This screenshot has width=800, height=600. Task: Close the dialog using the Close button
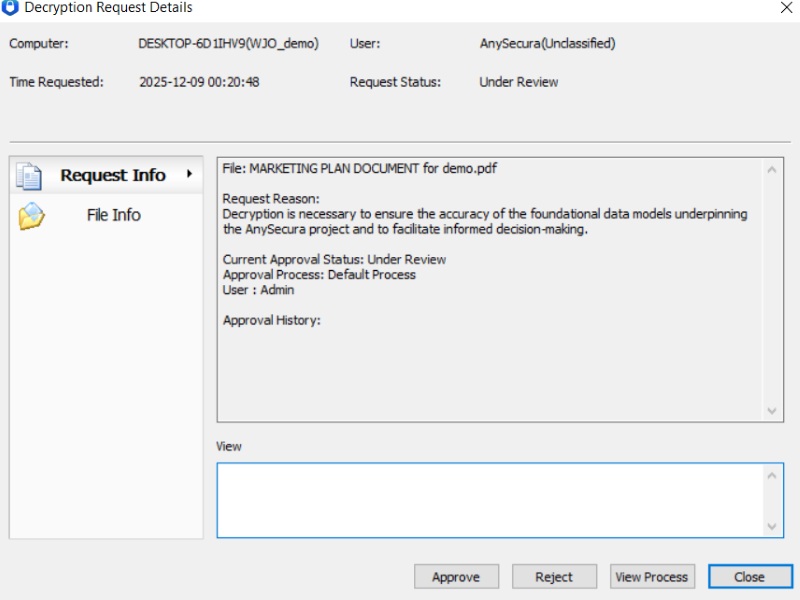pos(750,576)
